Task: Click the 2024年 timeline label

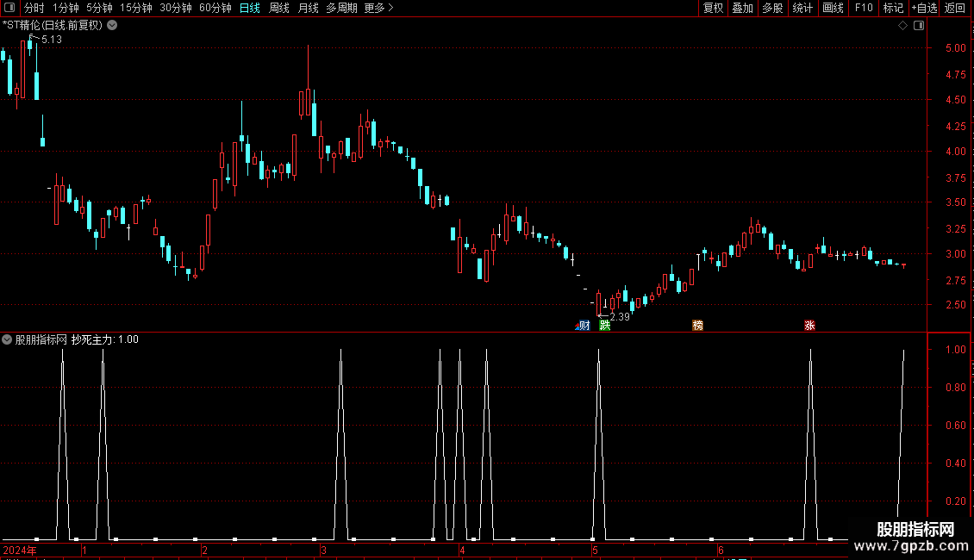Action: [20, 550]
